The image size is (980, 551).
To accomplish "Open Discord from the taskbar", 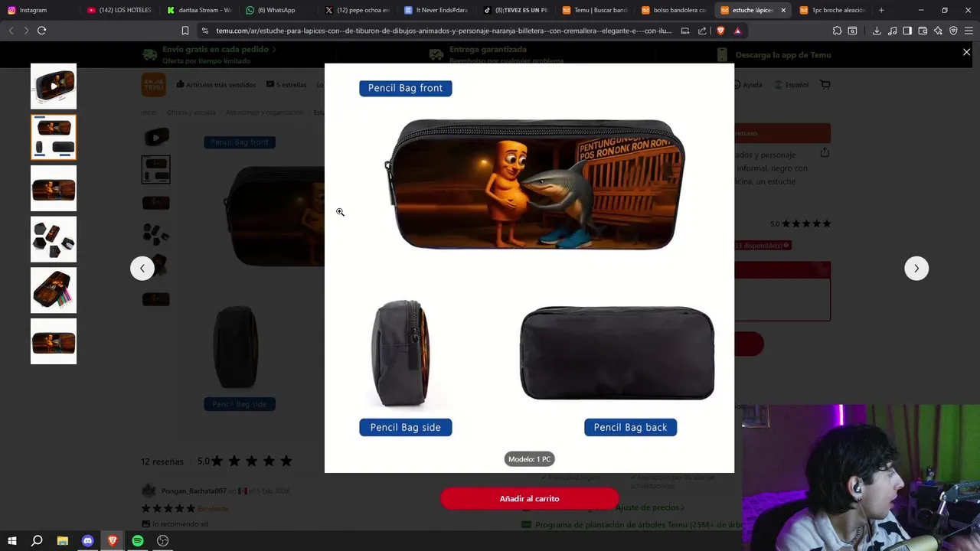I will [87, 540].
